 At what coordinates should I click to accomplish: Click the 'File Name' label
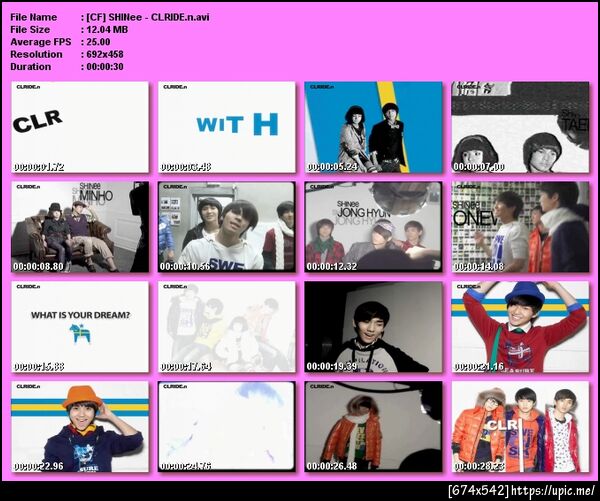tap(34, 17)
